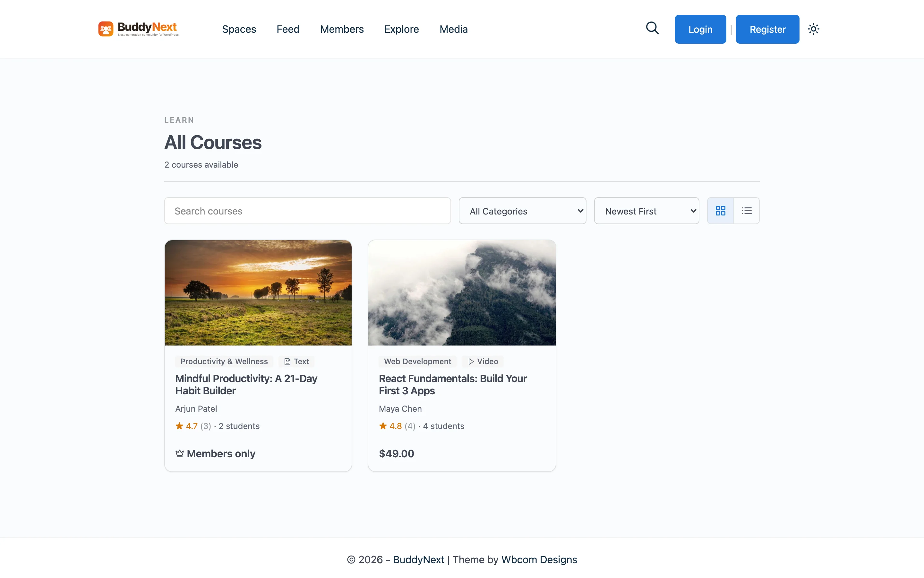This screenshot has height=578, width=924.
Task: Click the Web Development category tag
Action: (417, 362)
